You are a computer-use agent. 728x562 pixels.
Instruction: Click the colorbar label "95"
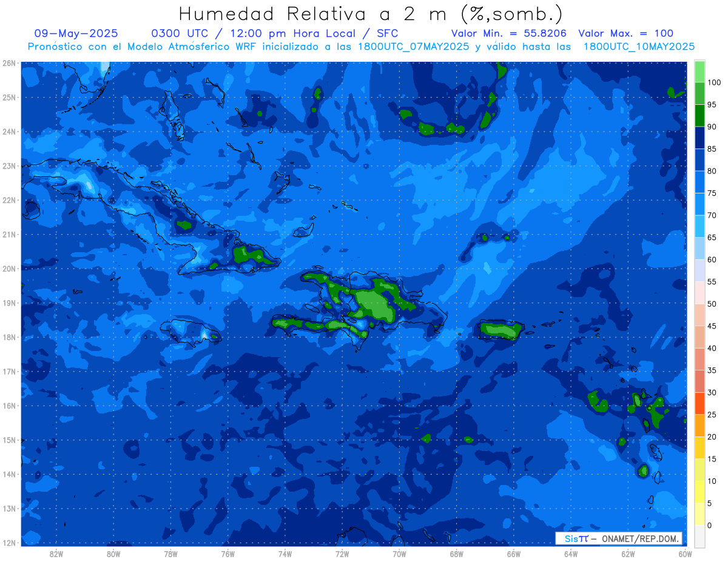coord(712,104)
